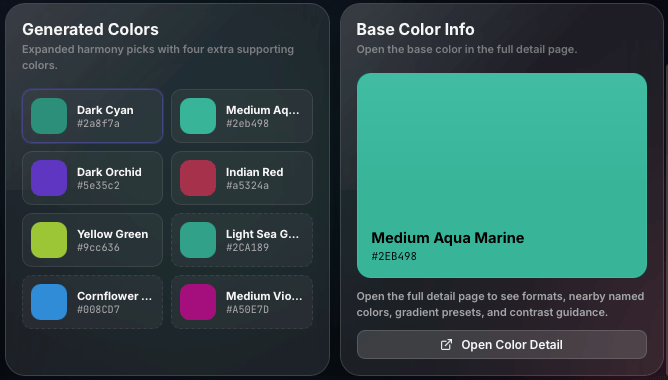Image resolution: width=668 pixels, height=380 pixels.
Task: Click hex code #5e35c2
Action: (98, 186)
